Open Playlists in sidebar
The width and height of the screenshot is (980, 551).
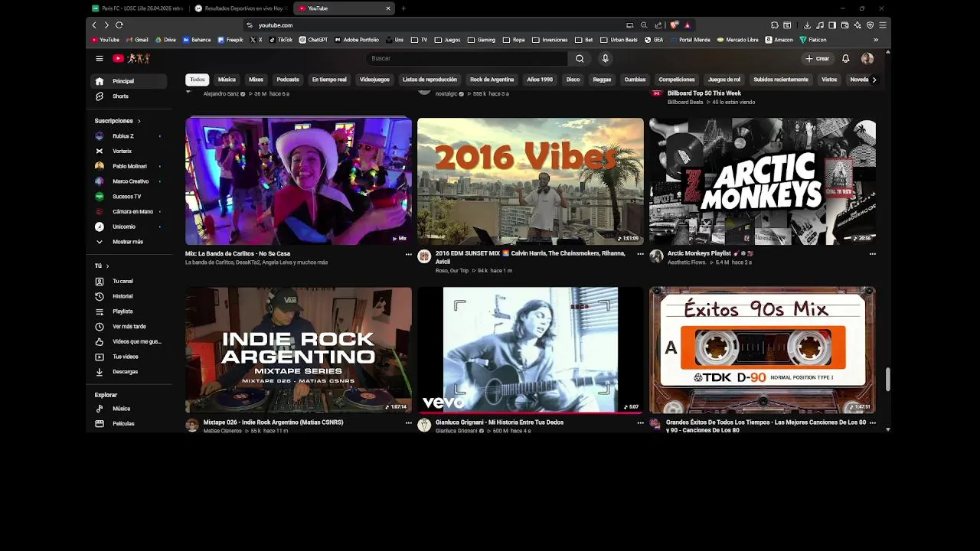(x=129, y=311)
